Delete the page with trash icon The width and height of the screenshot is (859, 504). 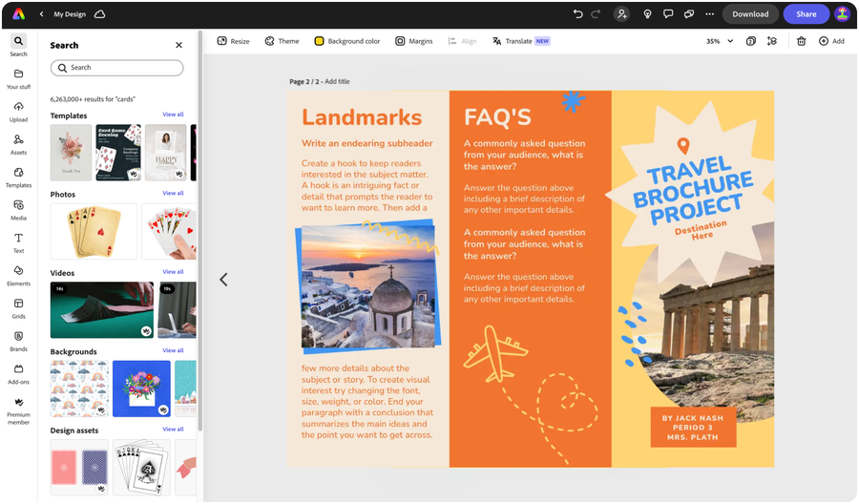click(801, 41)
